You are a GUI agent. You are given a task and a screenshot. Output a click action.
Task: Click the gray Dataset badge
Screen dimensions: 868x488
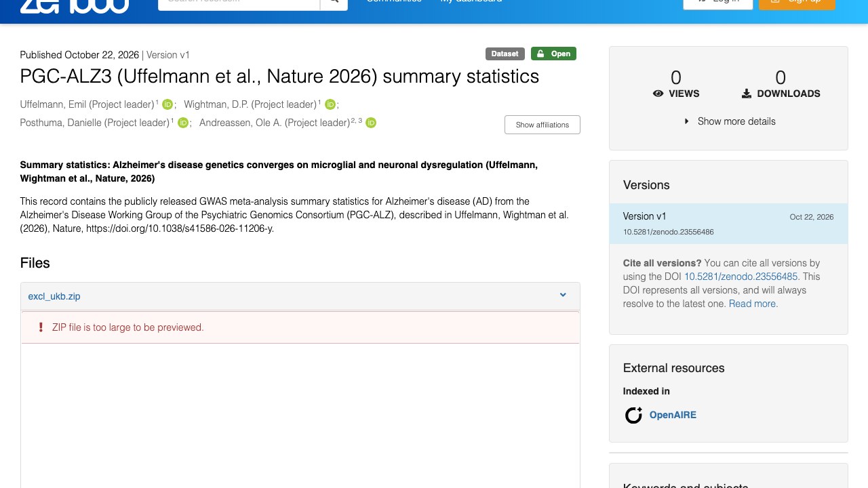505,54
